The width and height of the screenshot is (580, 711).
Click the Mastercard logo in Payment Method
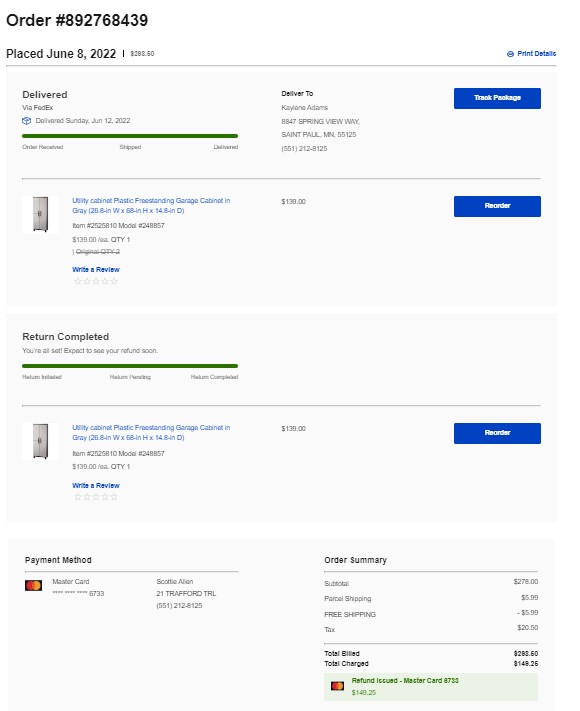[x=34, y=585]
